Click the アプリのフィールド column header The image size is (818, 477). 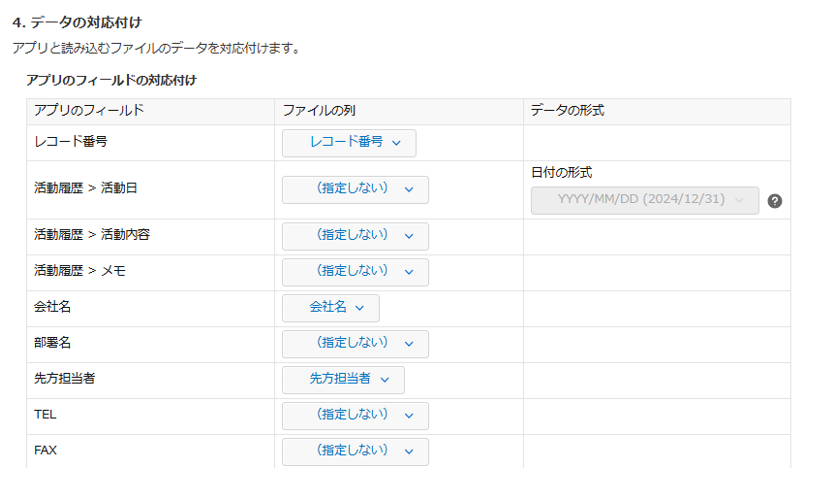pos(89,111)
